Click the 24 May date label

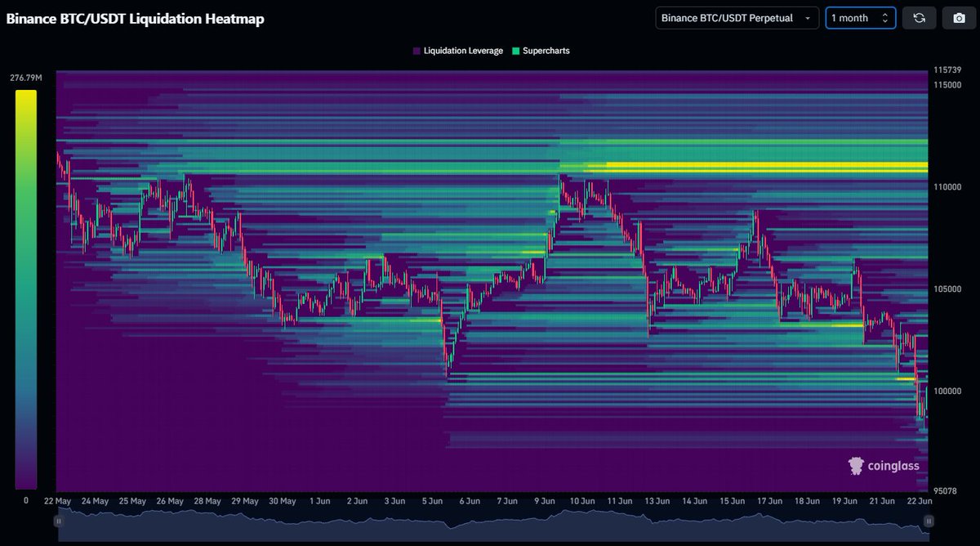tap(96, 501)
